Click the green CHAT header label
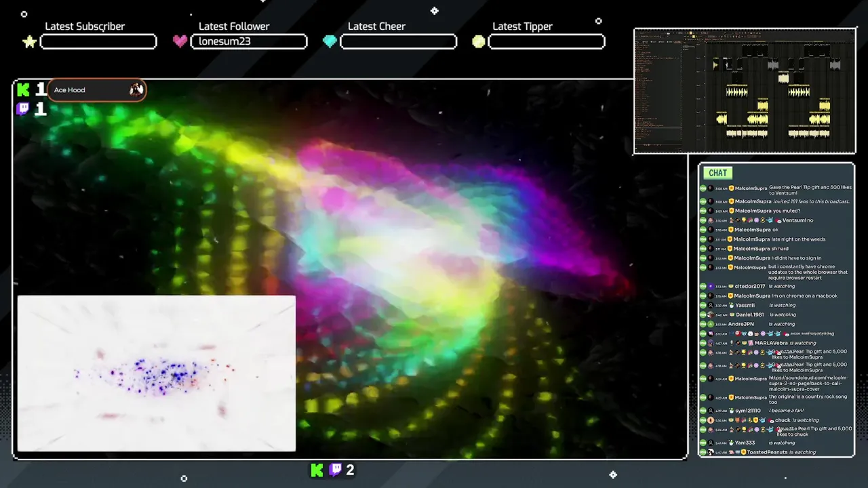Viewport: 868px width, 488px height. coord(717,173)
